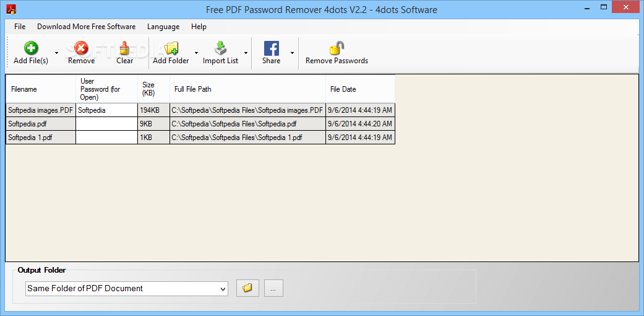The width and height of the screenshot is (644, 316).
Task: Click the browse '...' button
Action: pos(273,288)
